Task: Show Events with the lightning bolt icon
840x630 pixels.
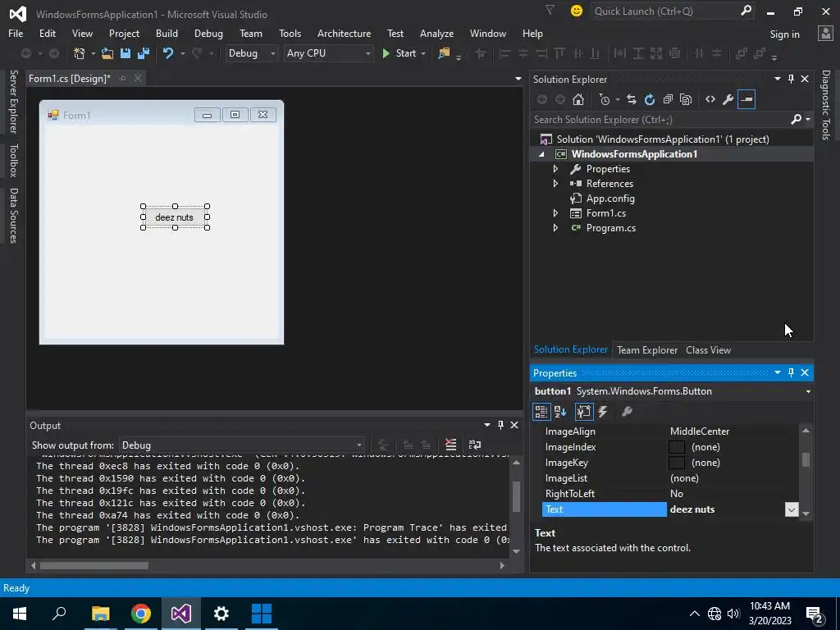Action: 603,412
